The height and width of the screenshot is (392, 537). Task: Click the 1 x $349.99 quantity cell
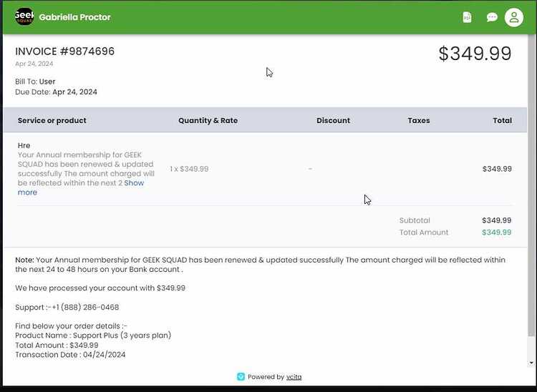(189, 169)
